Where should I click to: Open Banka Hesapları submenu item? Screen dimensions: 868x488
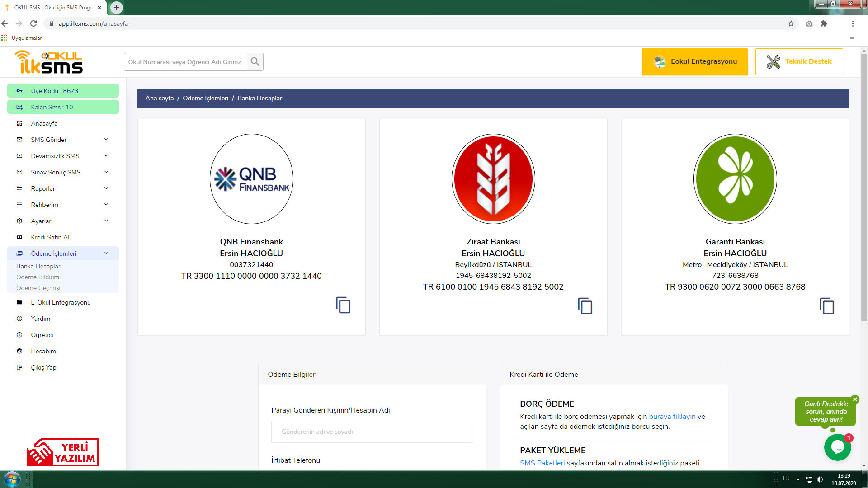click(x=39, y=266)
